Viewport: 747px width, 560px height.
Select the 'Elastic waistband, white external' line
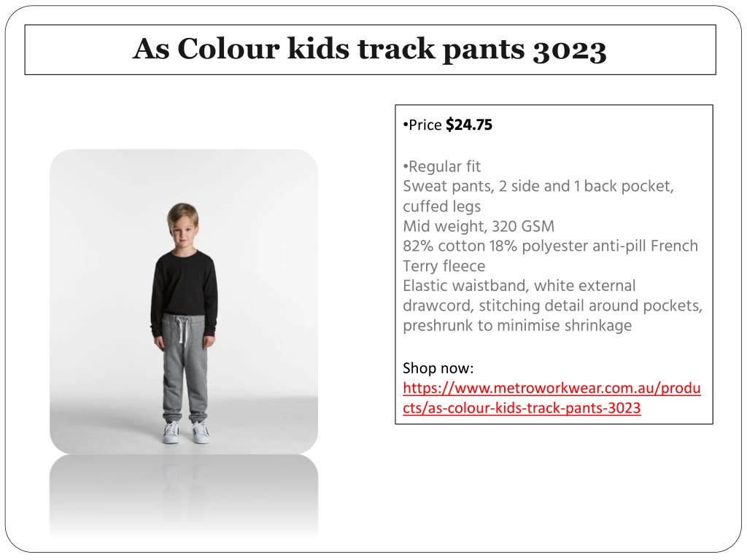pos(519,286)
